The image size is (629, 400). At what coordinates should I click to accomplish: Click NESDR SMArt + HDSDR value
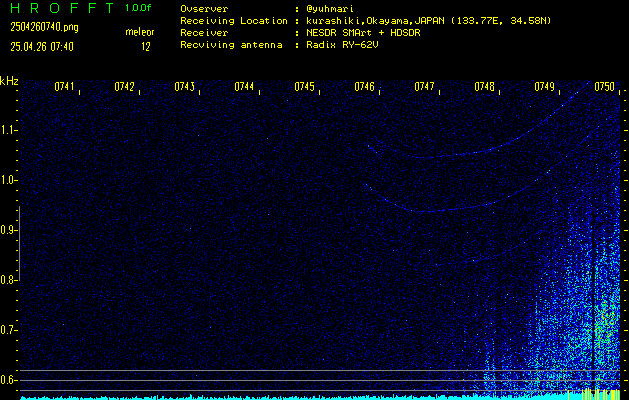363,33
